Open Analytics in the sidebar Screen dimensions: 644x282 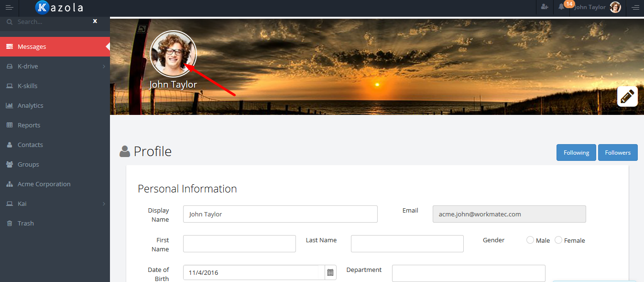(x=55, y=105)
